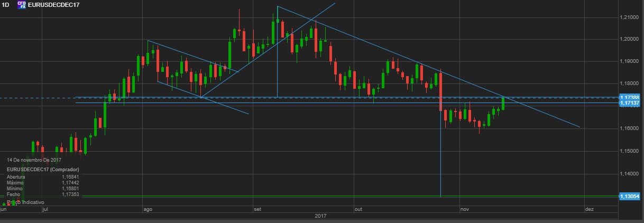Click the 1,15000 price axis label
The width and height of the screenshot is (644, 223).
click(x=629, y=151)
